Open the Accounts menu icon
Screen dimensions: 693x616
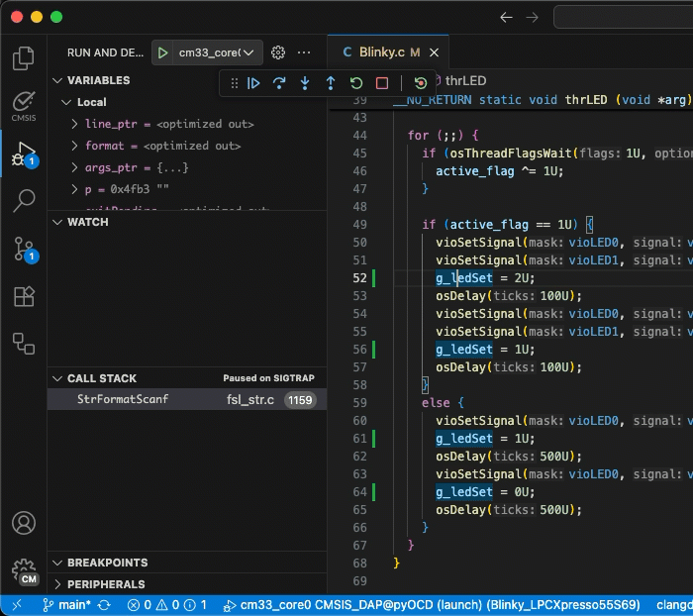point(24,523)
